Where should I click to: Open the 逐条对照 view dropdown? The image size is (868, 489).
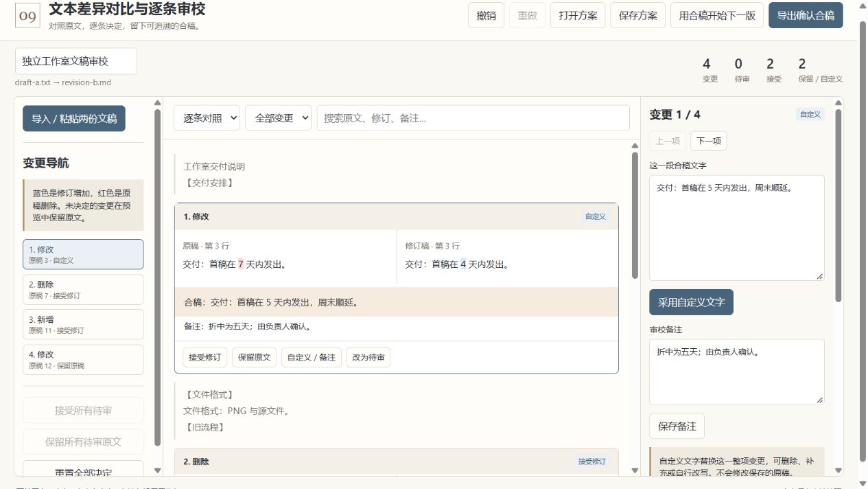pyautogui.click(x=207, y=118)
